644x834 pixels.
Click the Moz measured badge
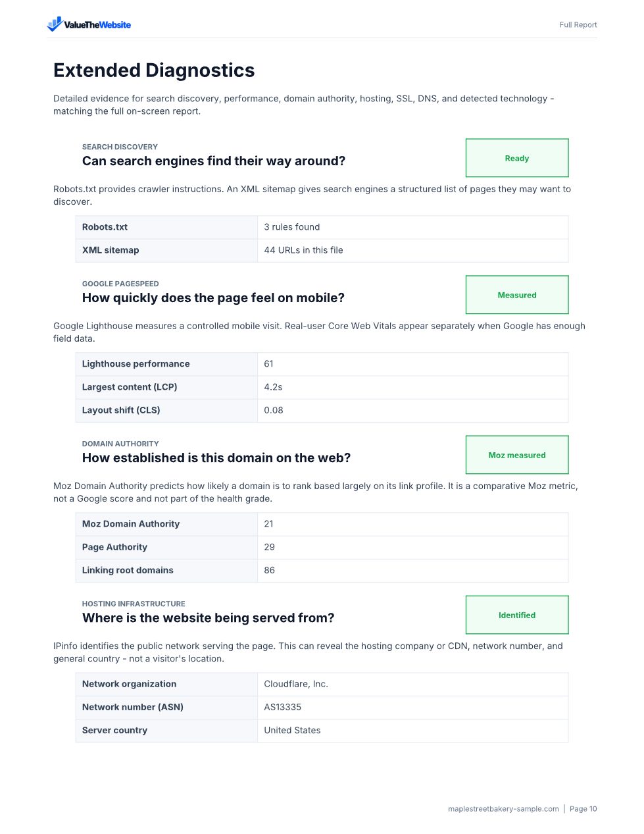(517, 455)
